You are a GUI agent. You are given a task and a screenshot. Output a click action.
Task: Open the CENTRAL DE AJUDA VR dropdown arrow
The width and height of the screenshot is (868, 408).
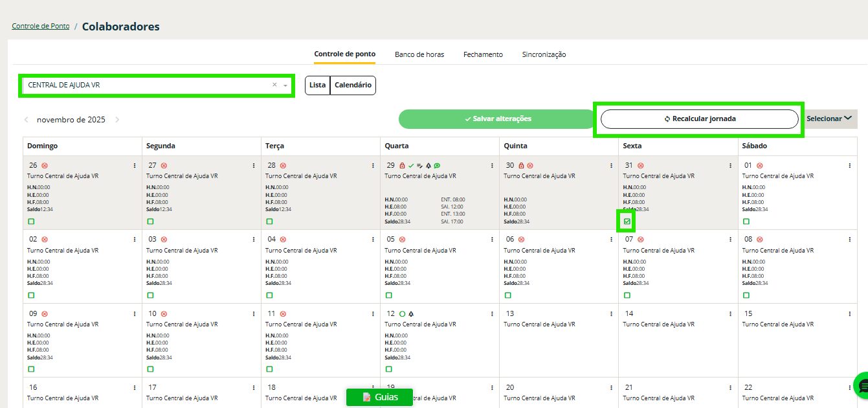tap(285, 85)
